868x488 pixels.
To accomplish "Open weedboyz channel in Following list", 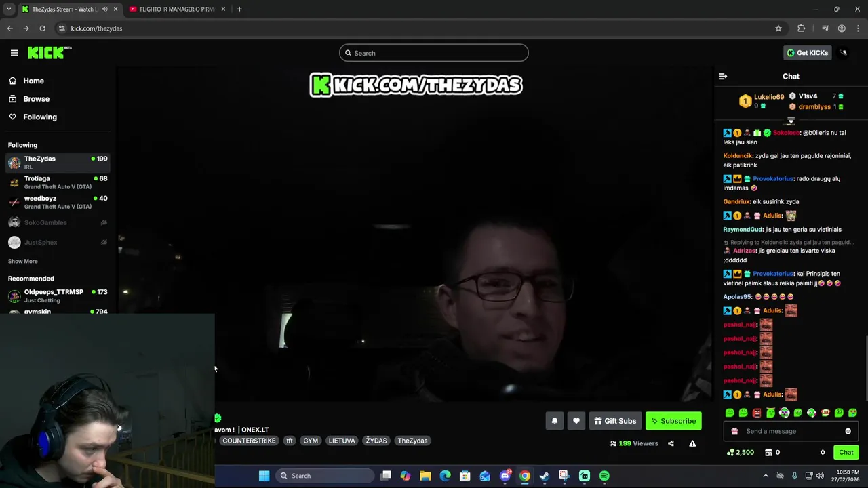I will click(58, 202).
